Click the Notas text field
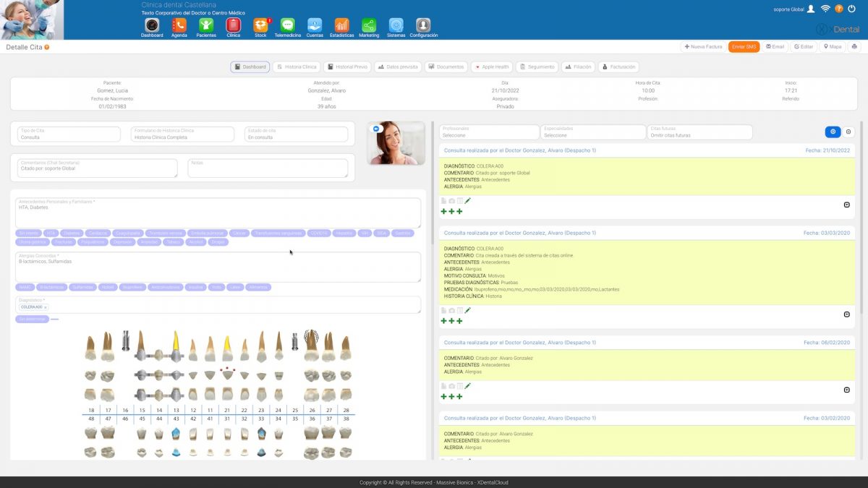Screen dimensions: 868x488 268,169
